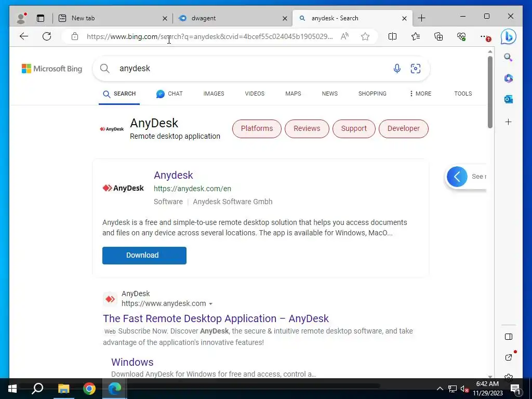Select the CHAT search tab

pos(169,94)
